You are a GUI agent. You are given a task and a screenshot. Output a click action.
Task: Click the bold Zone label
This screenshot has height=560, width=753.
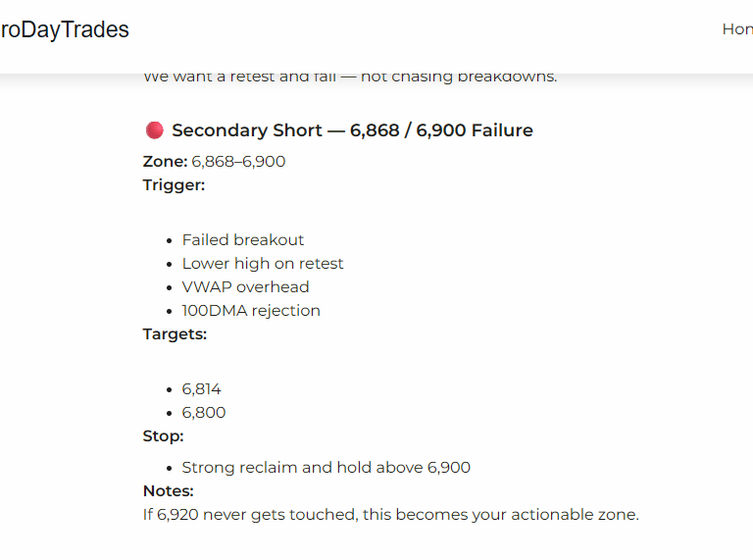tap(165, 161)
